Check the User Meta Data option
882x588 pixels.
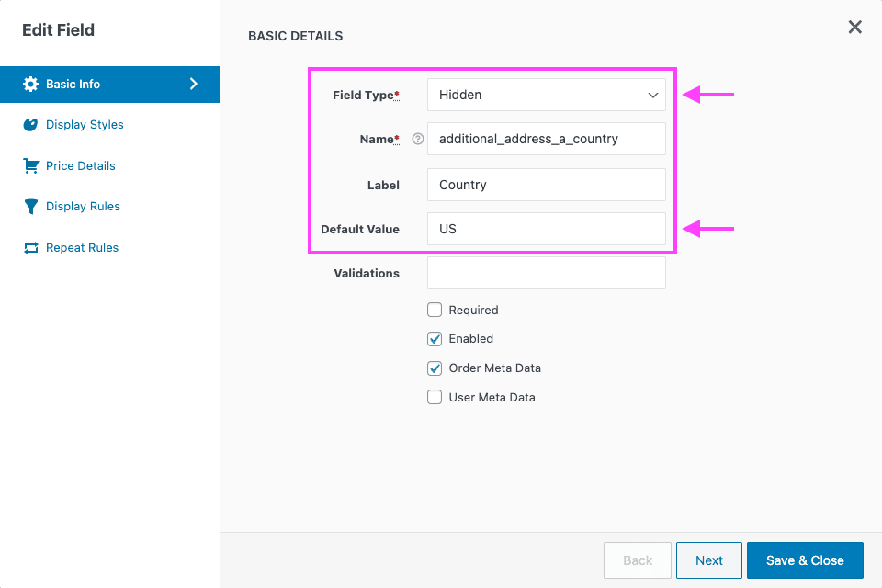click(435, 397)
